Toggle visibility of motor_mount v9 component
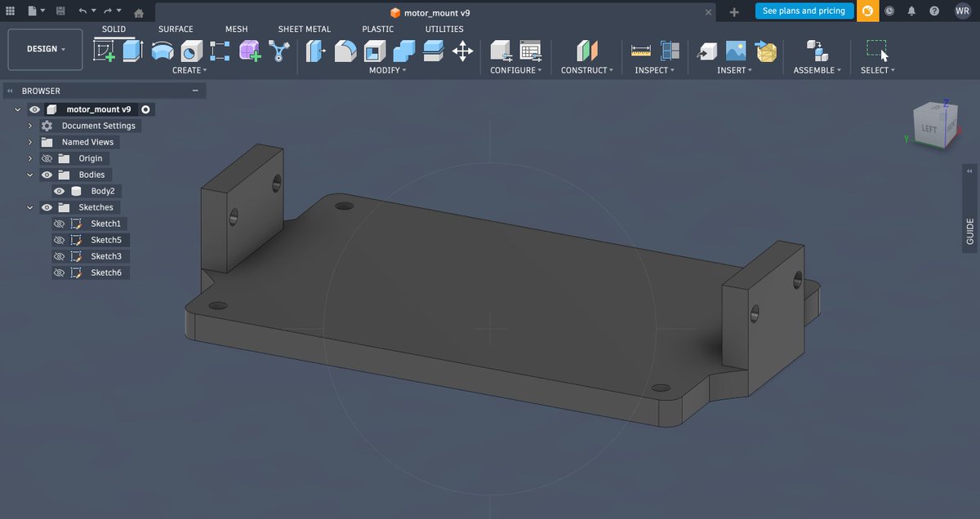This screenshot has width=980, height=519. tap(34, 109)
